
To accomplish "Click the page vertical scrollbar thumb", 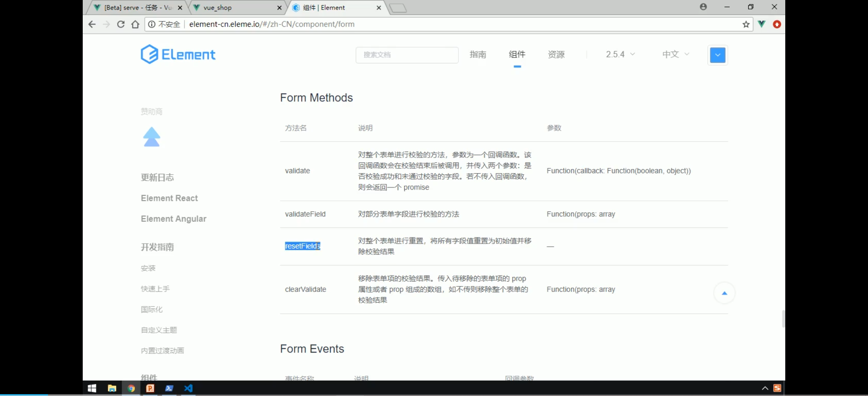I will pos(783,319).
